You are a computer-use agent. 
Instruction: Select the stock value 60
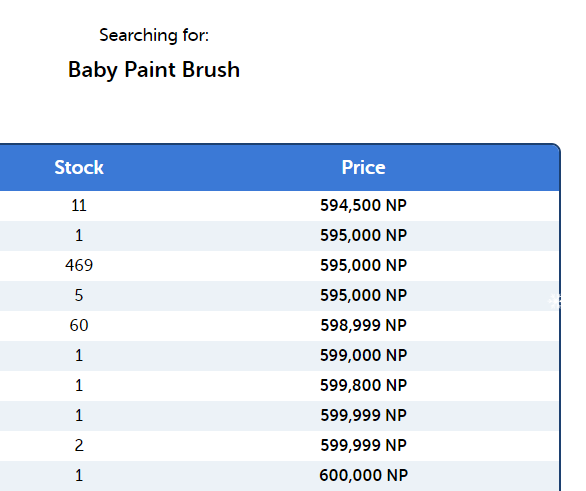[x=79, y=325]
